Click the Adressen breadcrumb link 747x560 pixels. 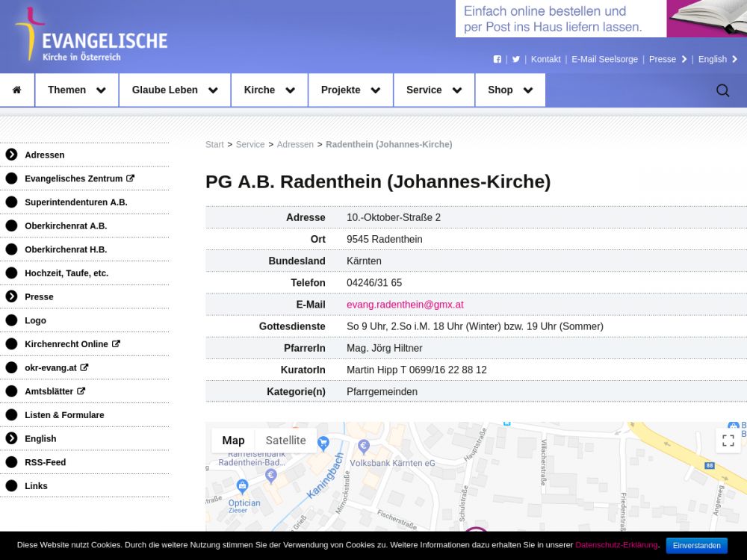[x=295, y=145]
